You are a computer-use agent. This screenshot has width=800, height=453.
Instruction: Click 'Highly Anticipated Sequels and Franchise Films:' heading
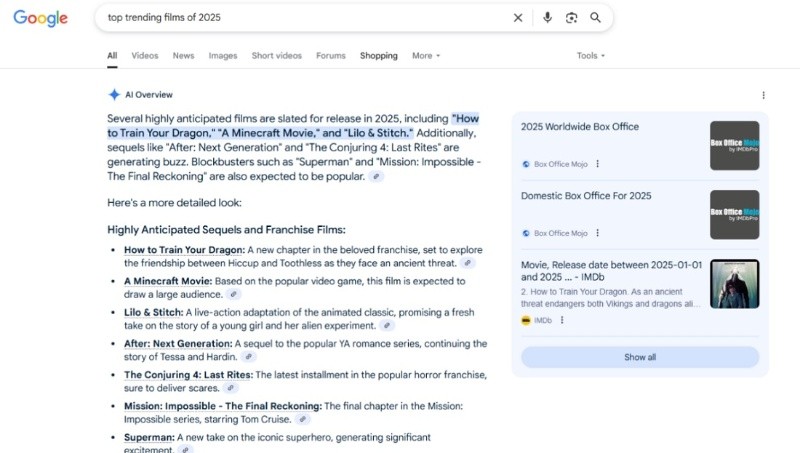coord(226,230)
